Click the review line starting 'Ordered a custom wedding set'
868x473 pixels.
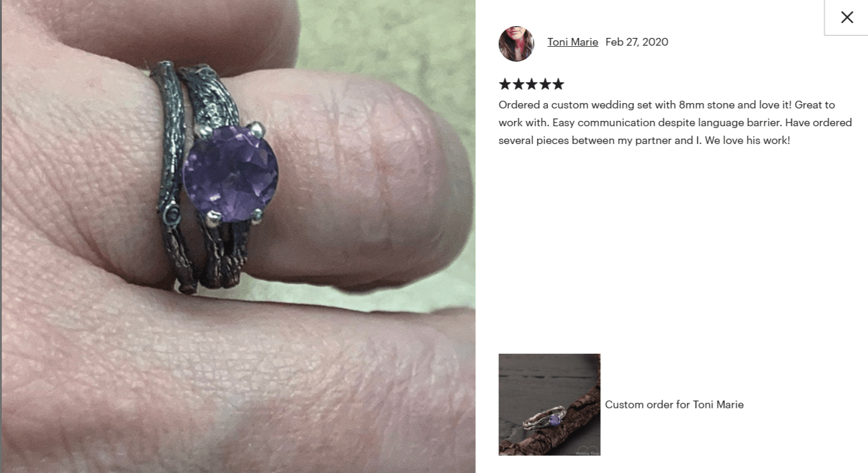coord(667,105)
